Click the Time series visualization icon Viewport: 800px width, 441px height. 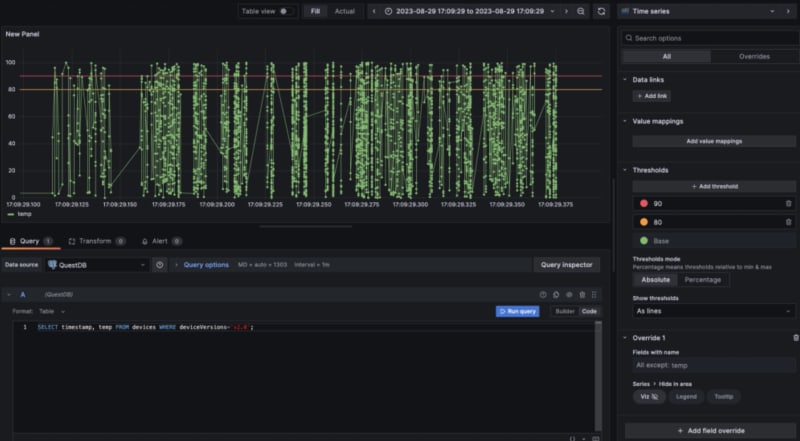(x=625, y=11)
